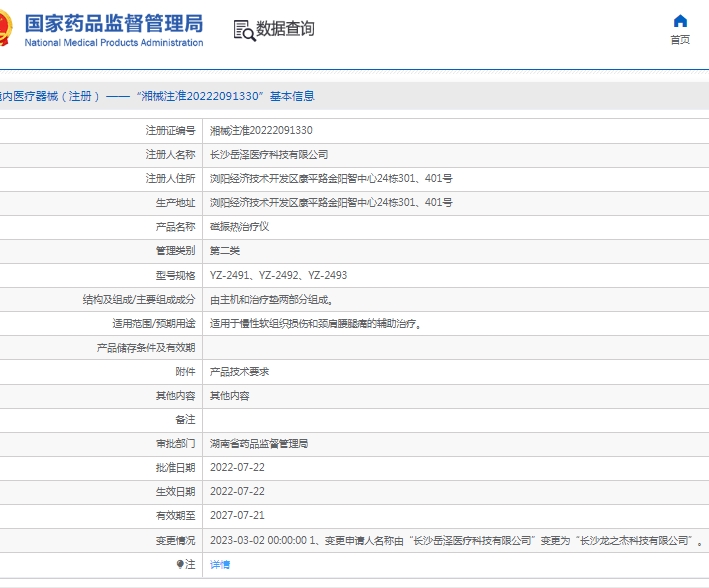Select product name 磁振热治疗仪

click(x=239, y=227)
